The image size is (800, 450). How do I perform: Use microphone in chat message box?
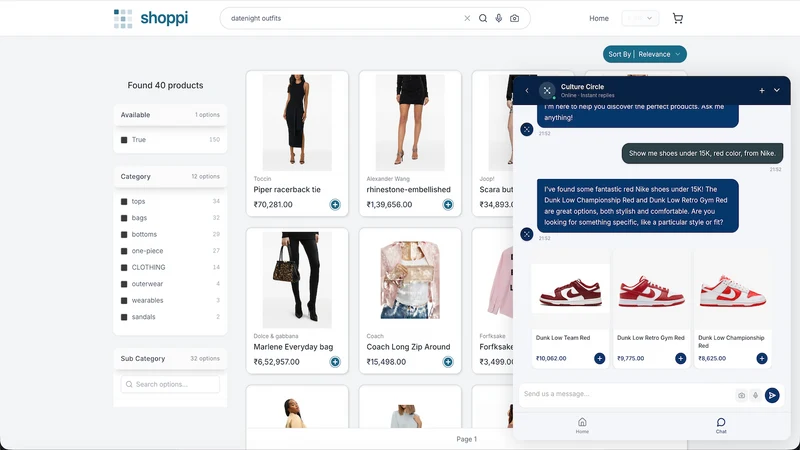point(756,395)
